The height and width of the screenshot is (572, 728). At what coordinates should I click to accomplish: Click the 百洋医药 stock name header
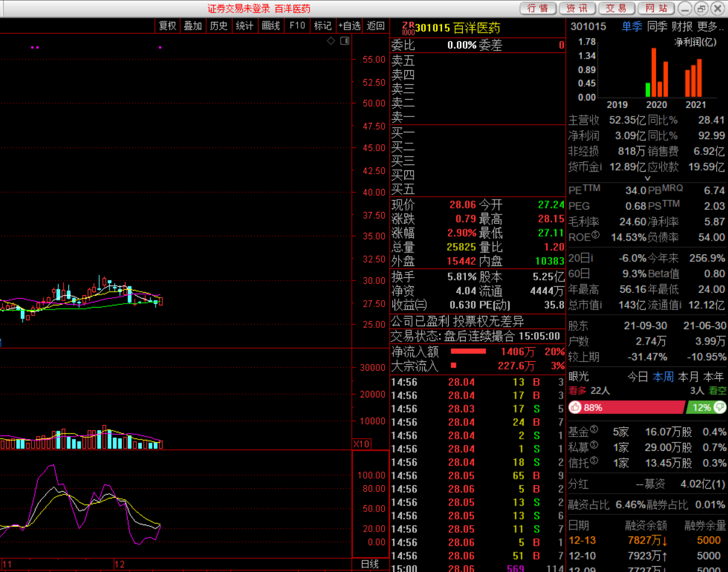476,28
